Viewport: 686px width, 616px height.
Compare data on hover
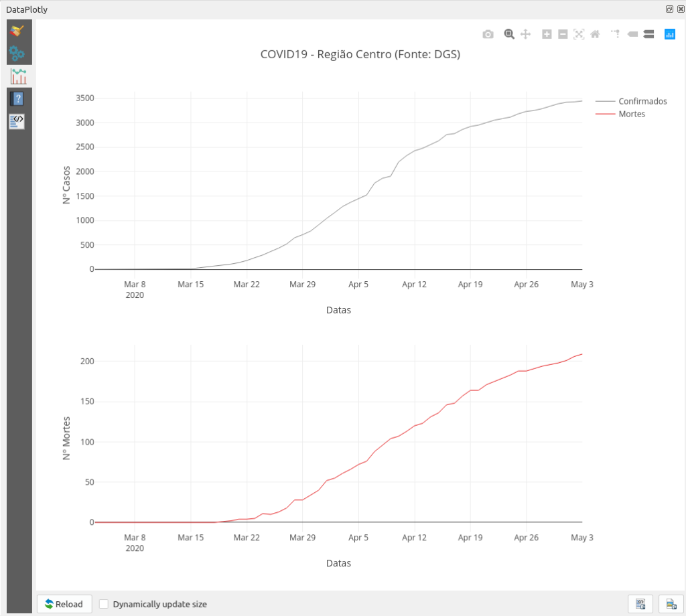pyautogui.click(x=648, y=34)
